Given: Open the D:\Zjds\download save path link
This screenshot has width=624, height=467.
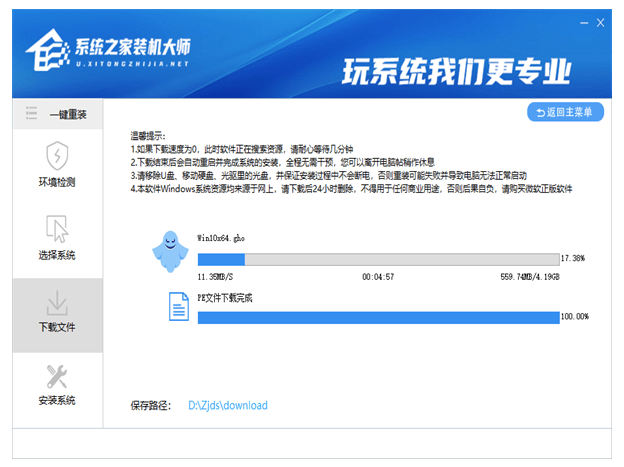Looking at the screenshot, I should coord(228,406).
